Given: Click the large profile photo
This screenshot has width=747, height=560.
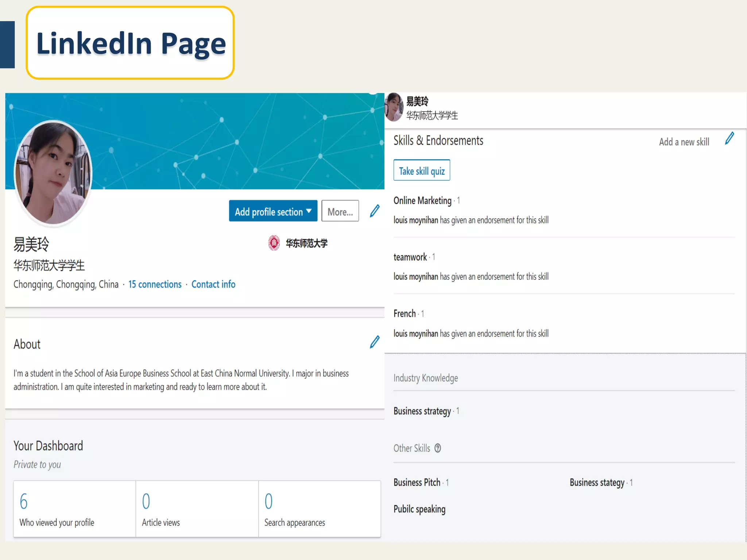Looking at the screenshot, I should (x=53, y=173).
